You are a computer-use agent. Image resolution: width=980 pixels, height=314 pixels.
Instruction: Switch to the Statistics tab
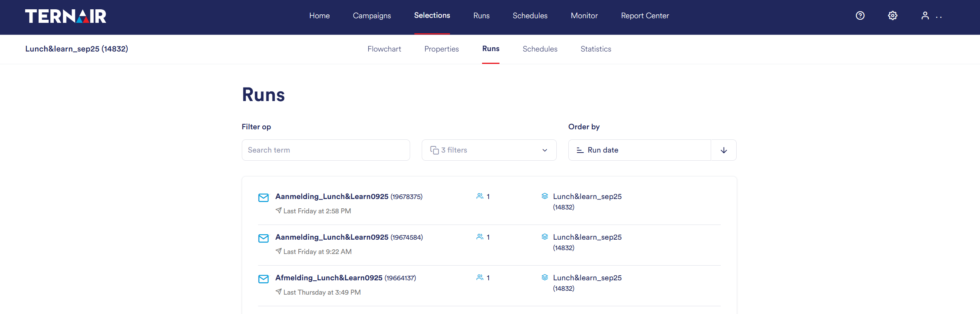click(595, 49)
